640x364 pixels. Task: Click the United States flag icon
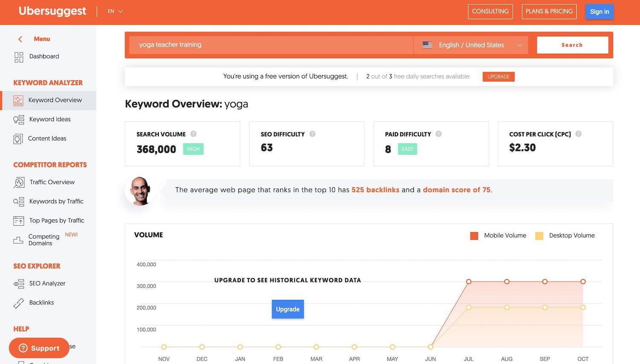pos(428,45)
